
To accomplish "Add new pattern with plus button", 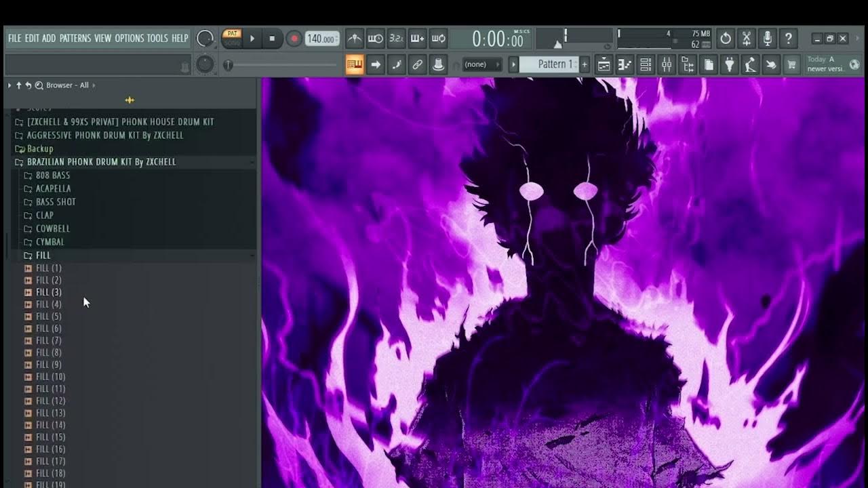I will tap(585, 64).
